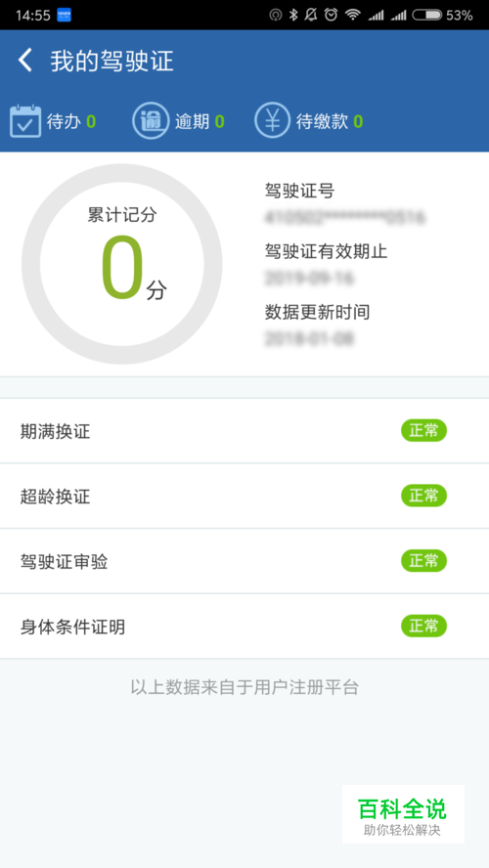Tap the 正常 badge beside 期满换证

(423, 431)
